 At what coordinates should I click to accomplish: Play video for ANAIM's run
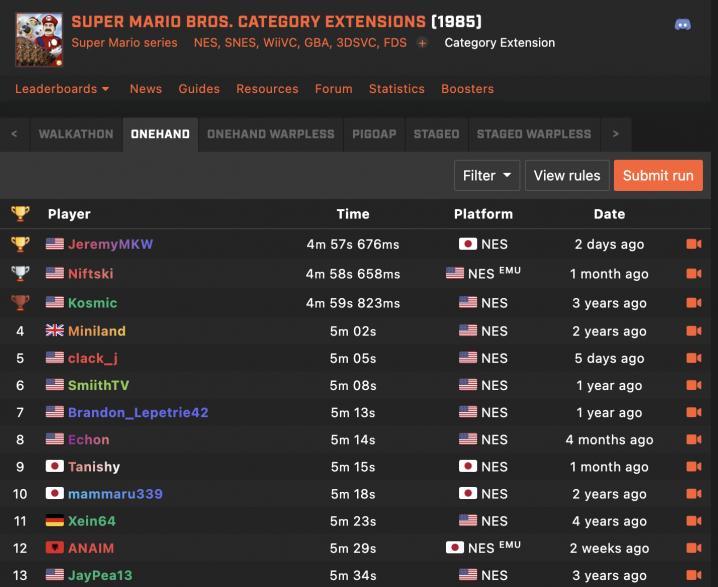694,548
